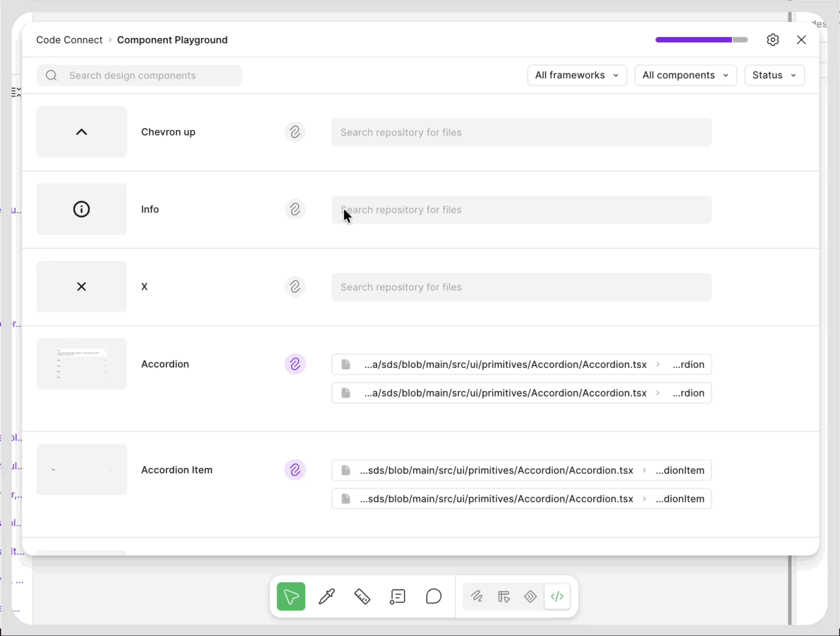840x636 pixels.
Task: Click file icon in first Accordion mapping
Action: [346, 364]
